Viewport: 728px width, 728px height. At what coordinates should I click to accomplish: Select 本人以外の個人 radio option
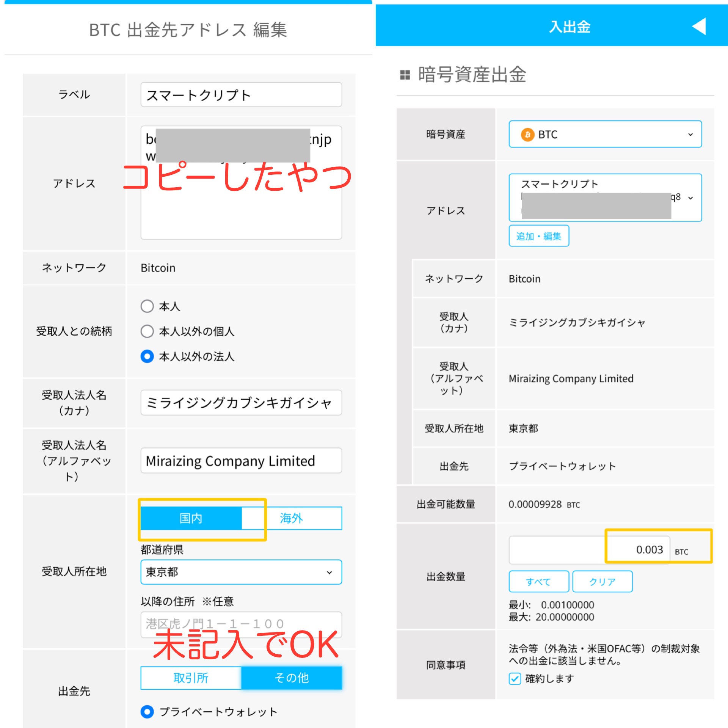[x=147, y=331]
